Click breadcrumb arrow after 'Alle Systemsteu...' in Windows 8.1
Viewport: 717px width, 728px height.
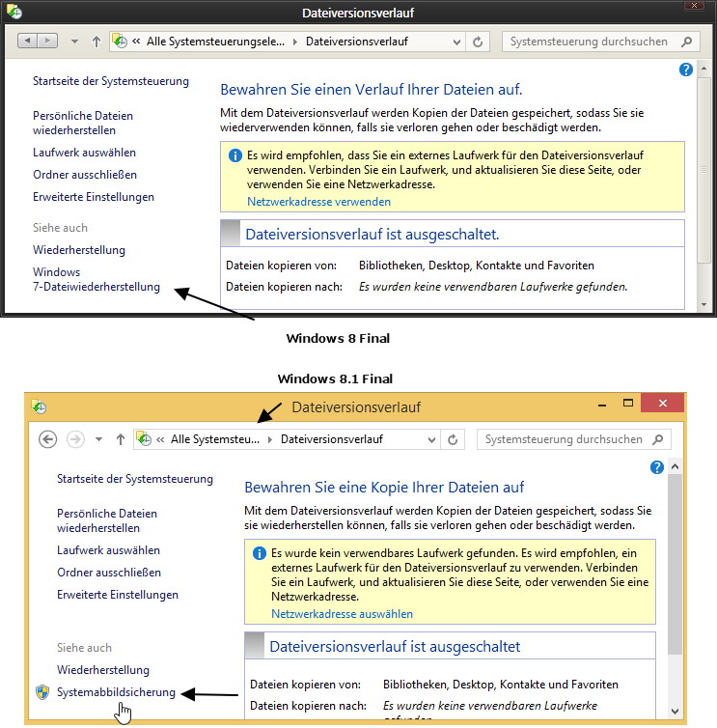click(270, 439)
